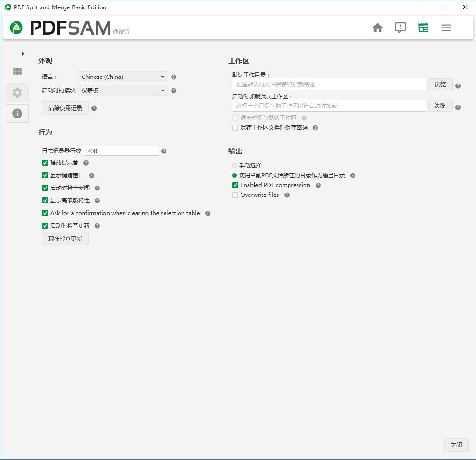Open the hamburger menu icon
Image resolution: width=476 pixels, height=460 pixels.
(x=446, y=28)
